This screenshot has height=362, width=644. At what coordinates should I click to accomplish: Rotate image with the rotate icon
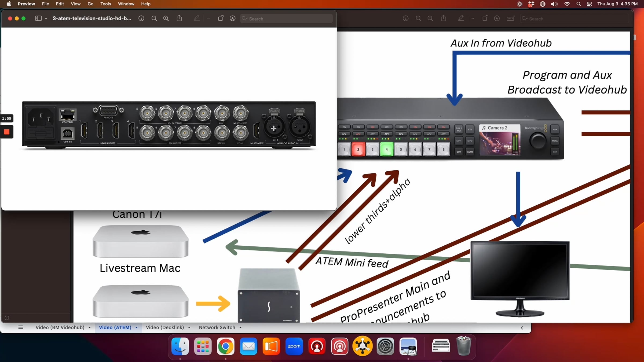(221, 19)
